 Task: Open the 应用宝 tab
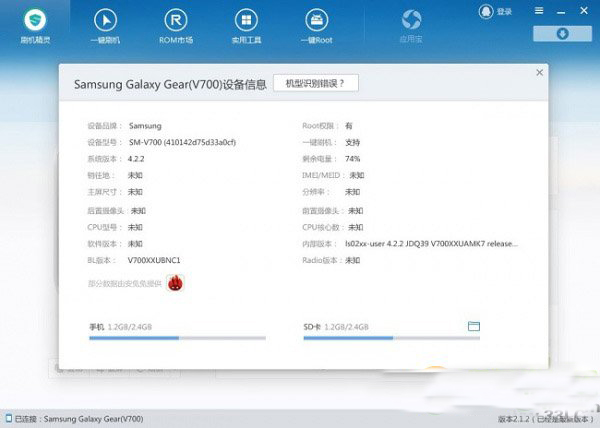411,26
